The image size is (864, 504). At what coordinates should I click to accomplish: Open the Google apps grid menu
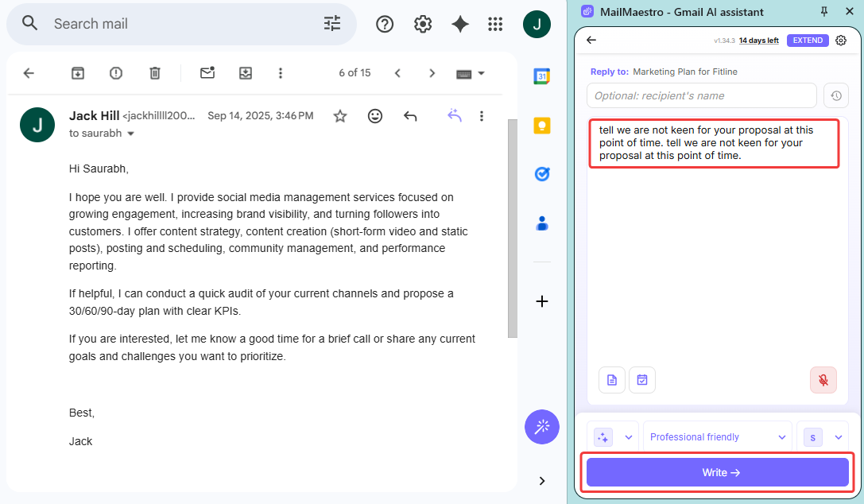[495, 24]
